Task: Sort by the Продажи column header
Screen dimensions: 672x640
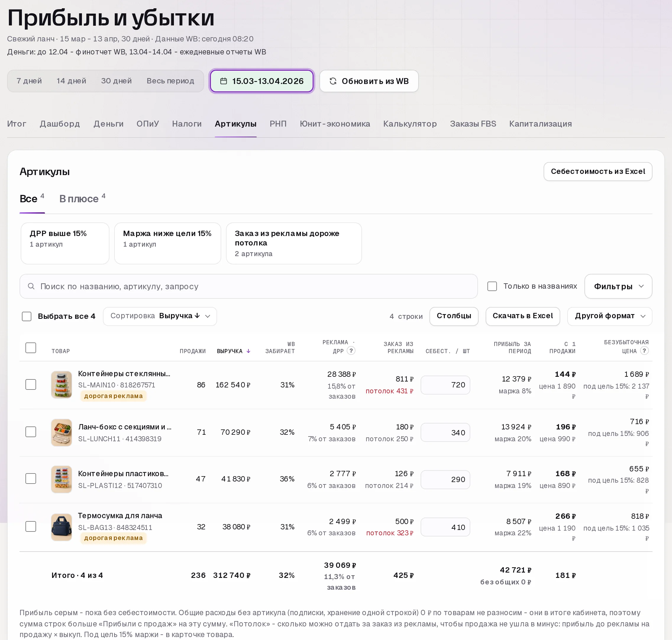Action: click(x=193, y=351)
